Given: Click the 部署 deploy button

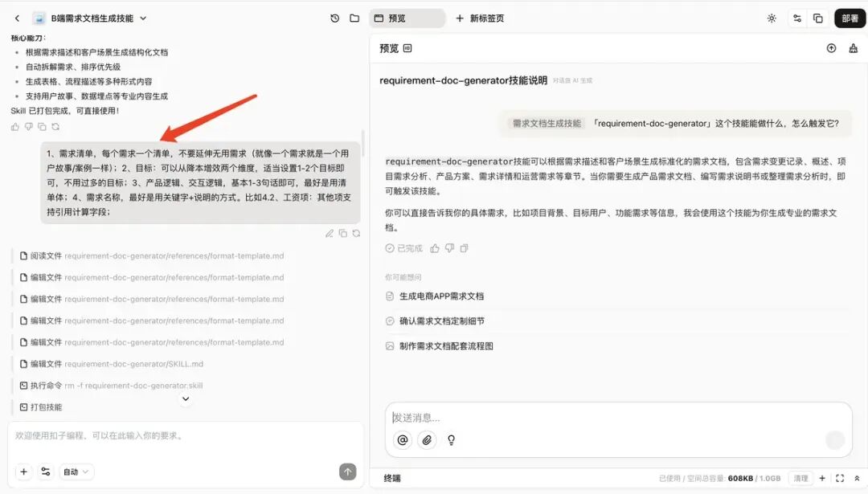Looking at the screenshot, I should click(850, 18).
